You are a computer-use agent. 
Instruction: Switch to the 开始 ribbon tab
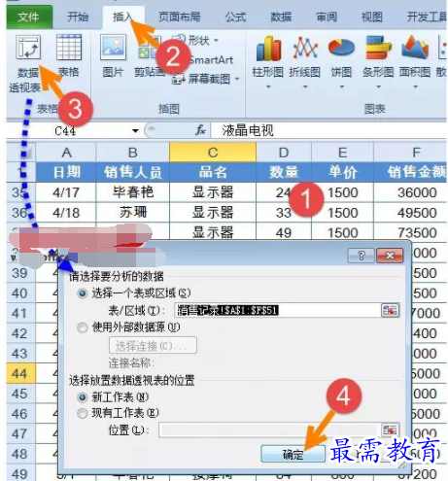[x=78, y=17]
